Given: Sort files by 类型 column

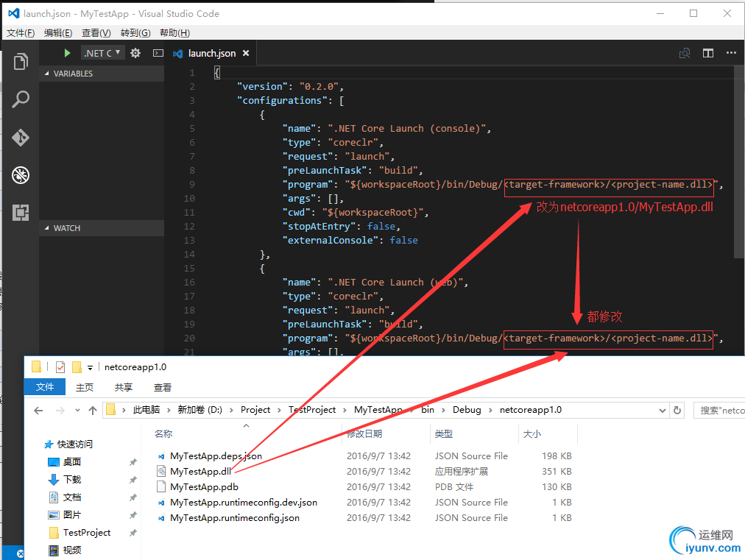Looking at the screenshot, I should [x=444, y=433].
